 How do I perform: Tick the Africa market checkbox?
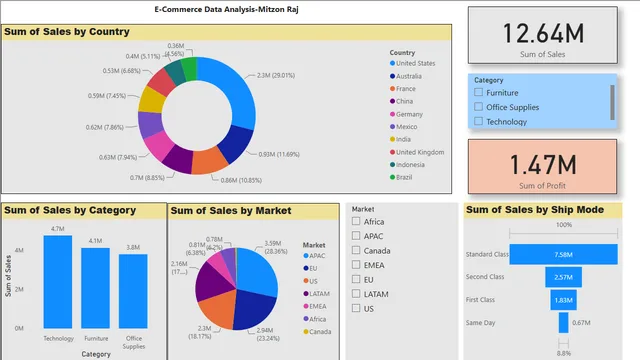click(356, 221)
